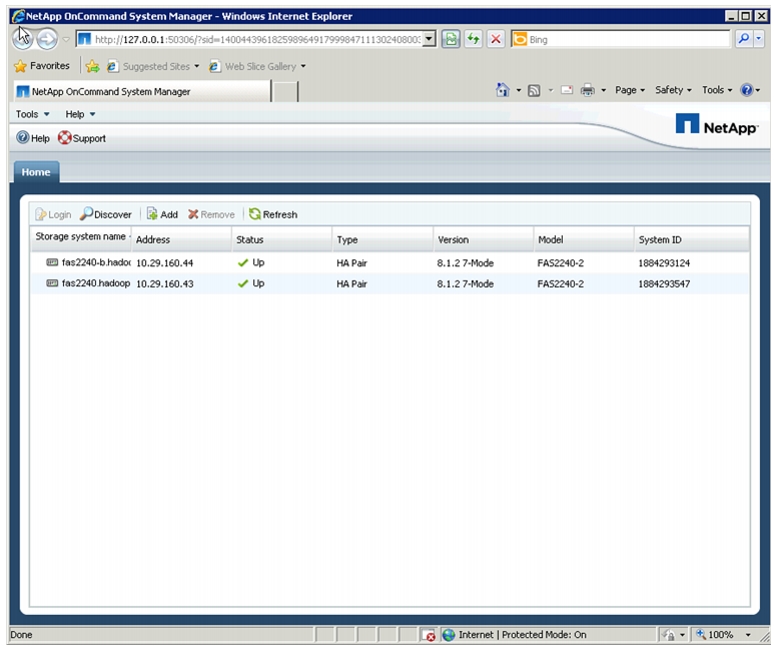Open the address bar history dropdown
Image resolution: width=774 pixels, height=650 pixels.
click(x=429, y=39)
